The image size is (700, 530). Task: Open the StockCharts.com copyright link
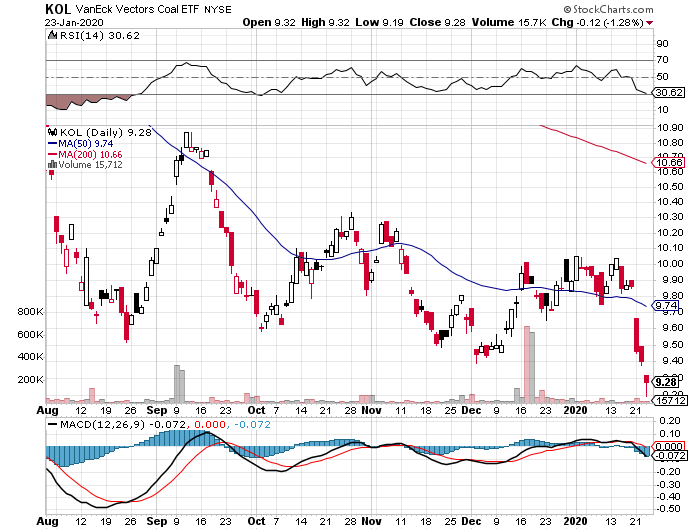click(608, 9)
